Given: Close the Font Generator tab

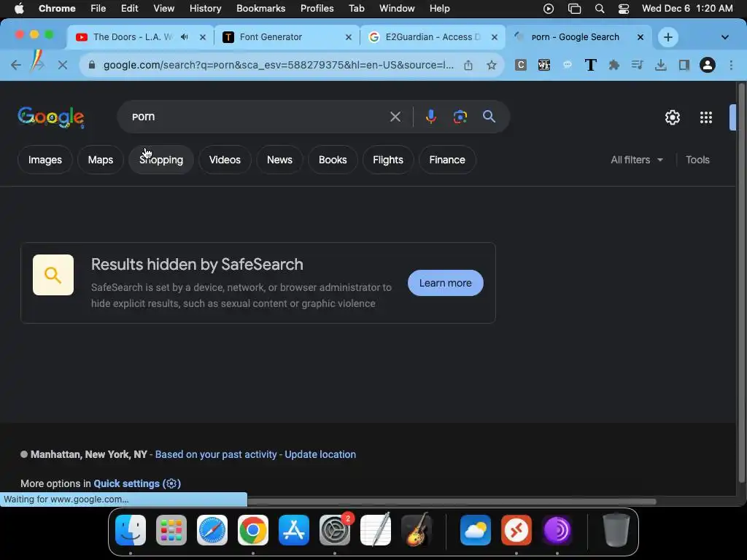Looking at the screenshot, I should click(x=348, y=37).
